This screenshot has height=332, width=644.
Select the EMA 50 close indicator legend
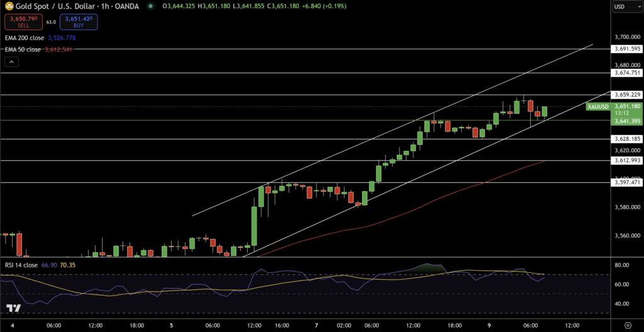(23, 50)
